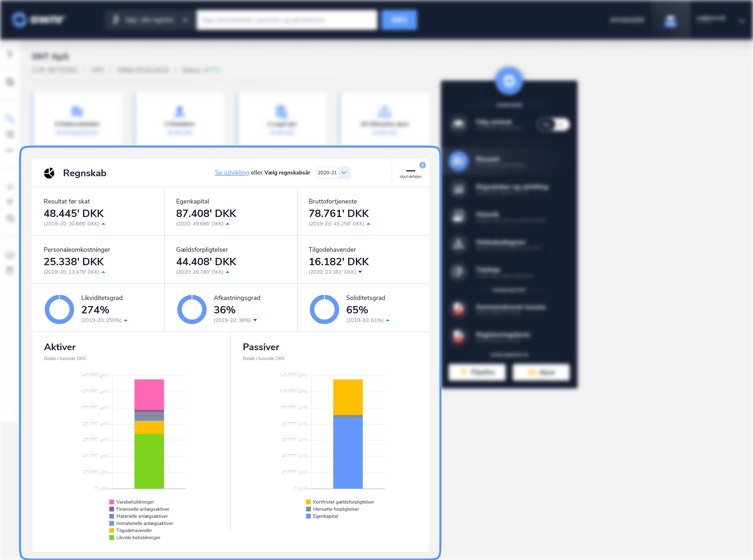Click the value 87.408' DKK
753x560 pixels.
coord(206,213)
